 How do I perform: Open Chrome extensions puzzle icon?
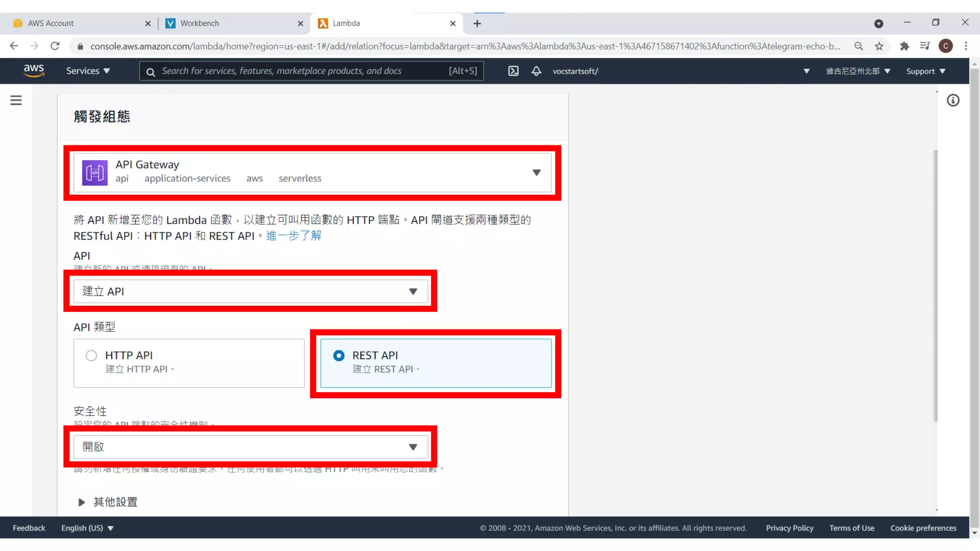[904, 46]
